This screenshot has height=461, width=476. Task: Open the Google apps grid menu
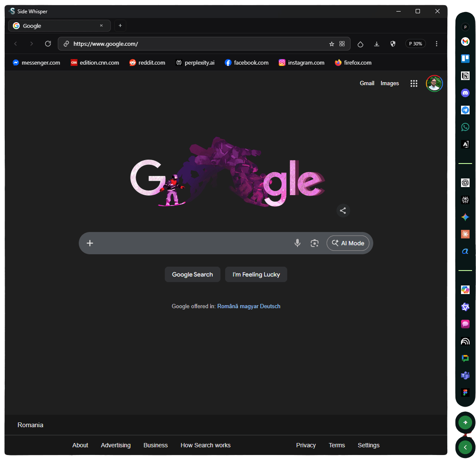pyautogui.click(x=414, y=83)
